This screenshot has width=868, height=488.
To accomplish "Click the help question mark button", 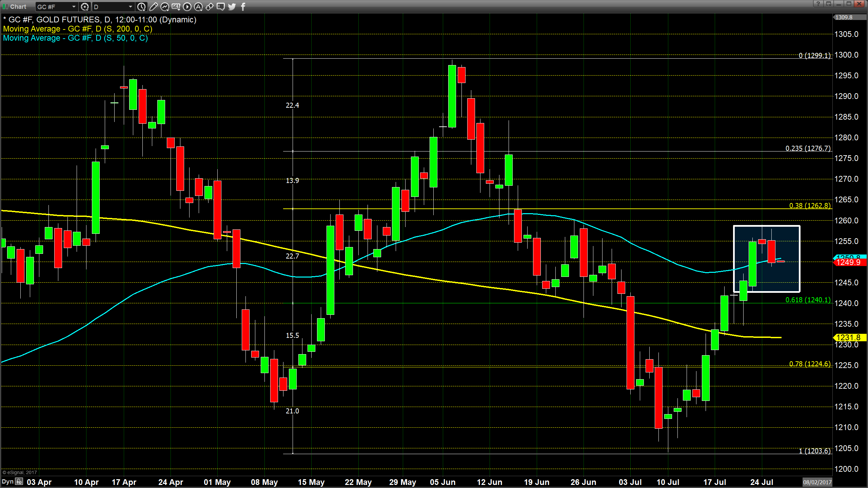I will click(818, 4).
